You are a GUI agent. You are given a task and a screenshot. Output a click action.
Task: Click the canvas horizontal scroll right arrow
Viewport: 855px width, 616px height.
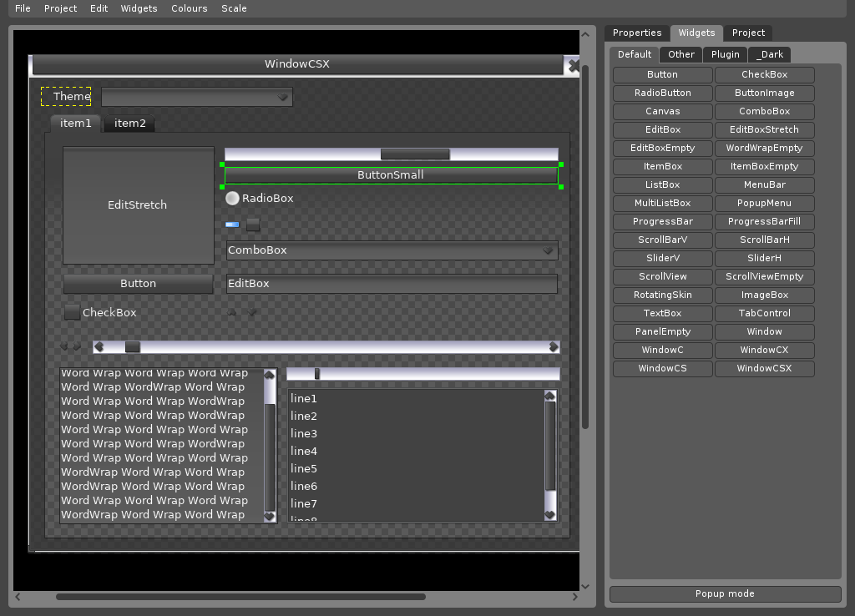[x=574, y=597]
